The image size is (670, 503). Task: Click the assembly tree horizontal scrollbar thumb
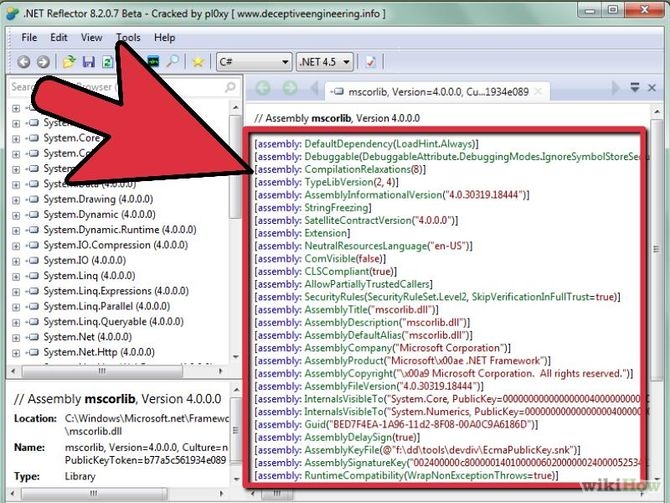(x=102, y=371)
